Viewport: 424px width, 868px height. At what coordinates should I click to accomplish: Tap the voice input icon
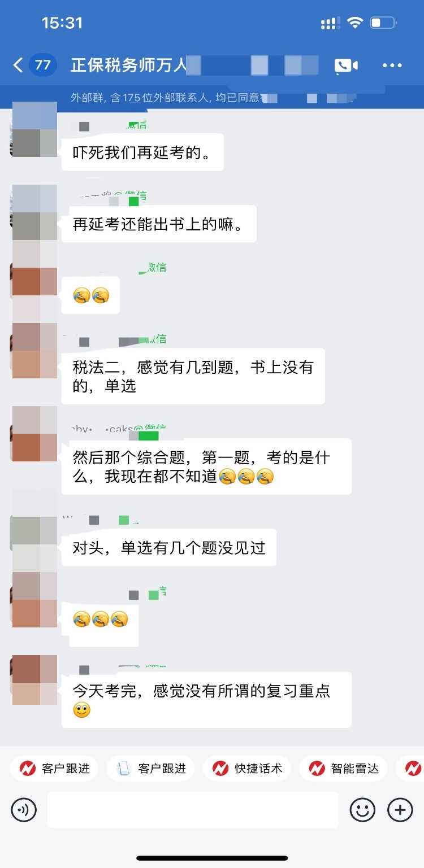click(x=24, y=810)
